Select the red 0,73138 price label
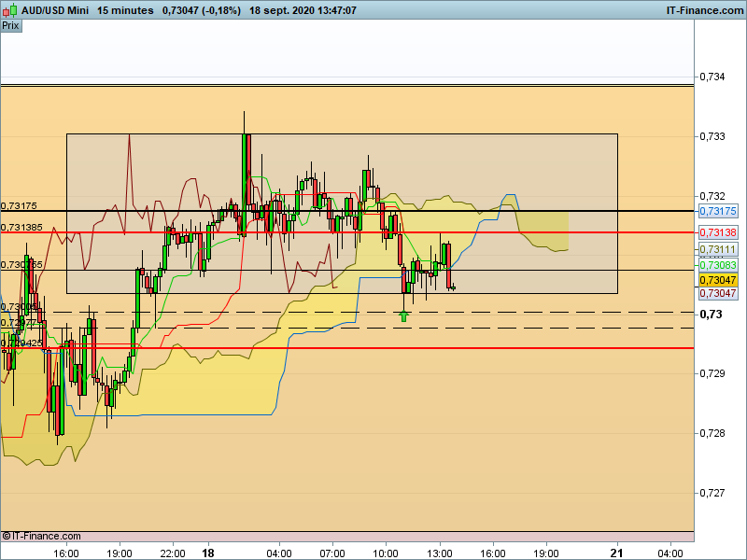The width and height of the screenshot is (747, 560). pos(718,232)
